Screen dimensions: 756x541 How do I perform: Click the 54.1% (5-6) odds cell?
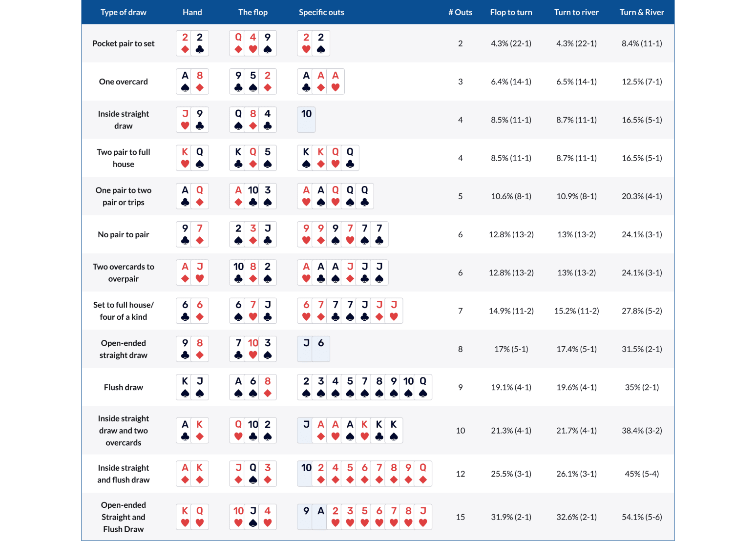[642, 517]
